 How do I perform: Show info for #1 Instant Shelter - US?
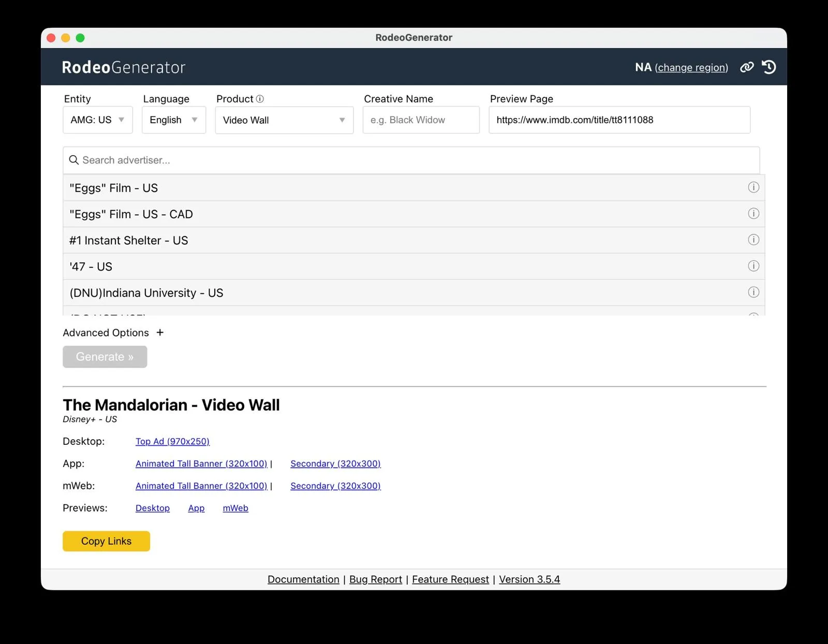coord(753,239)
